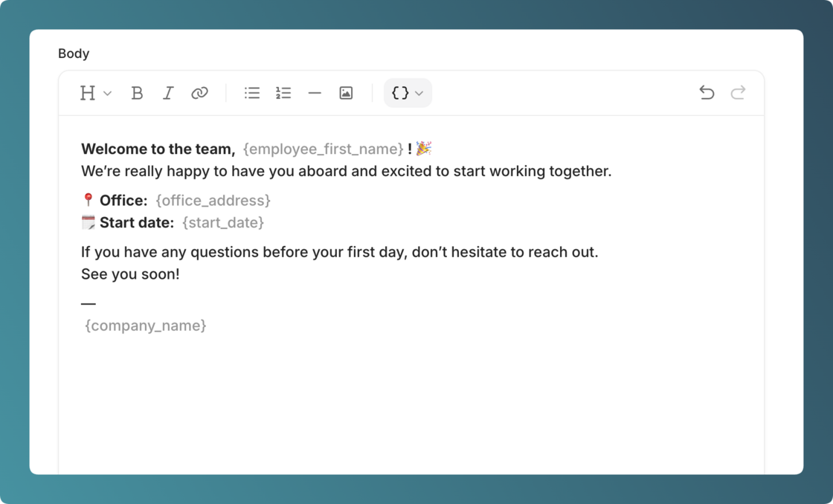Screen dimensions: 833x504
Task: Apply italic formatting
Action: tap(168, 93)
